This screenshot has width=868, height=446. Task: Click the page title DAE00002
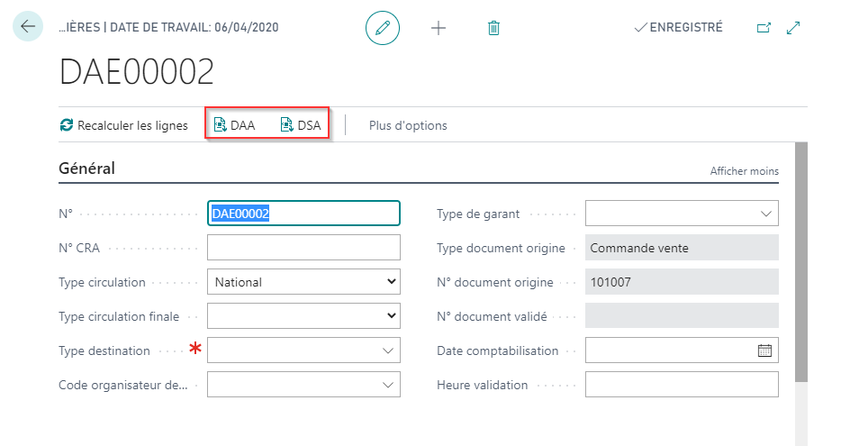pos(137,72)
